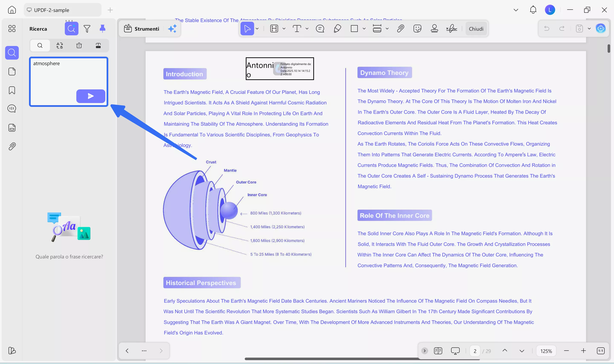Expand the highlight tool dropdown arrow

[x=284, y=29]
